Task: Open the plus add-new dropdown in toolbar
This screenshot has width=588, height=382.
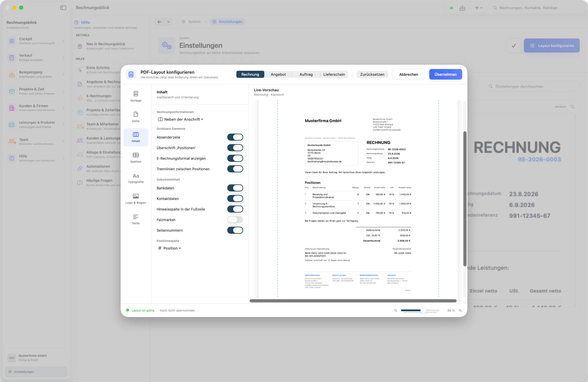Action: 478,8
